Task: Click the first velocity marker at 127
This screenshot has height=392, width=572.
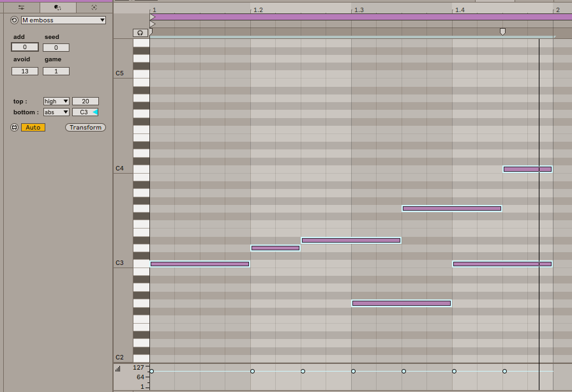Action: 151,371
